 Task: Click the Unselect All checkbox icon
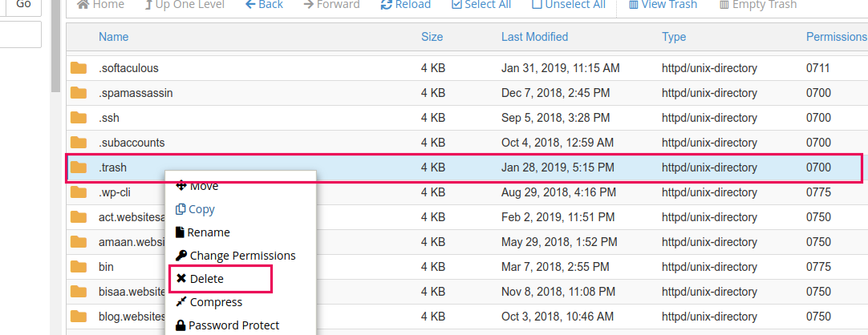pos(537,5)
